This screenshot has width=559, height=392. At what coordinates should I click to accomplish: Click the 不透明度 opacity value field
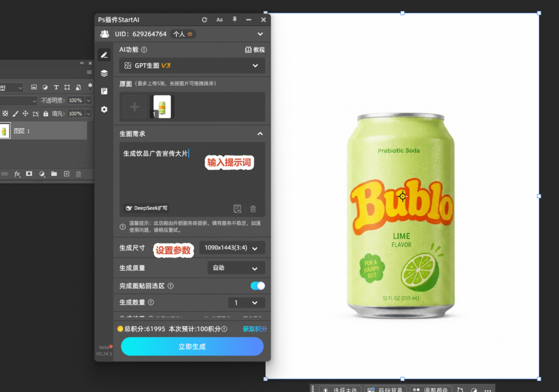click(75, 100)
